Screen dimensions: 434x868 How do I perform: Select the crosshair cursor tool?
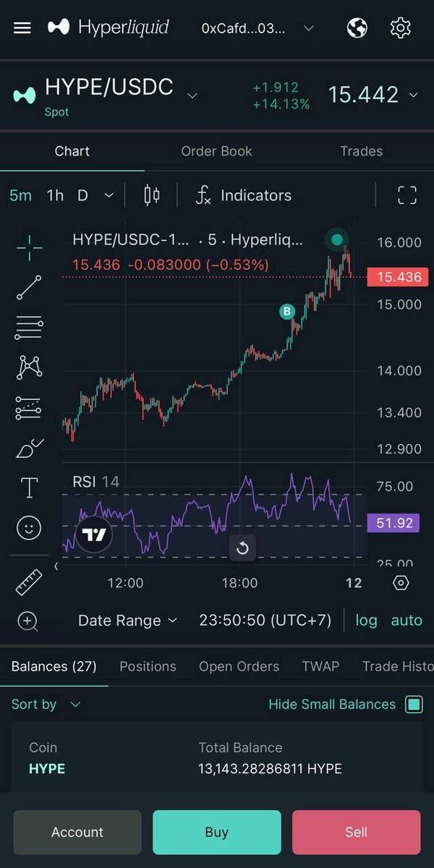(x=29, y=247)
